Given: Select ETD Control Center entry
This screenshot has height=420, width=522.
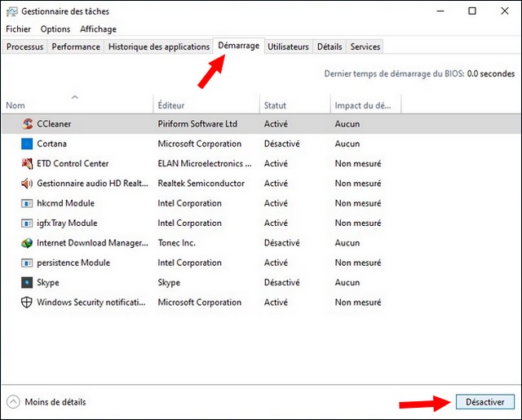Looking at the screenshot, I should (73, 163).
